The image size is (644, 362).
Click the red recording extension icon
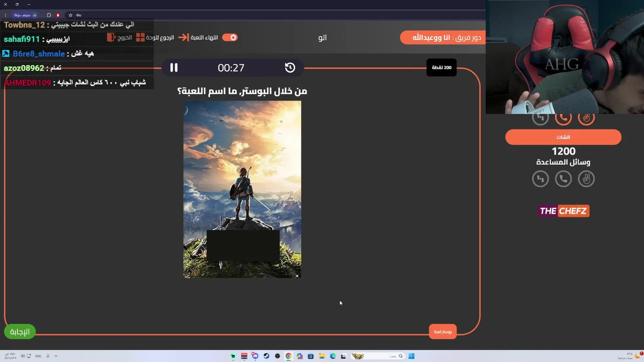58,15
